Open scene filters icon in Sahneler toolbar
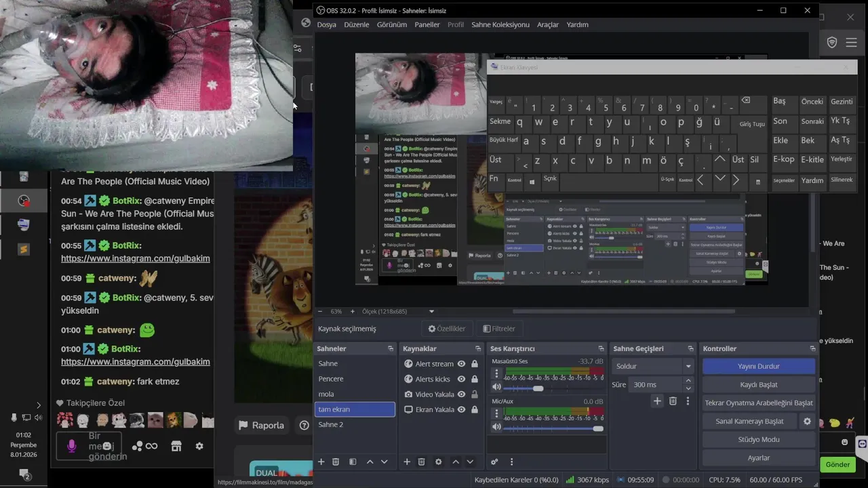Viewport: 868px width, 488px height. pyautogui.click(x=353, y=462)
